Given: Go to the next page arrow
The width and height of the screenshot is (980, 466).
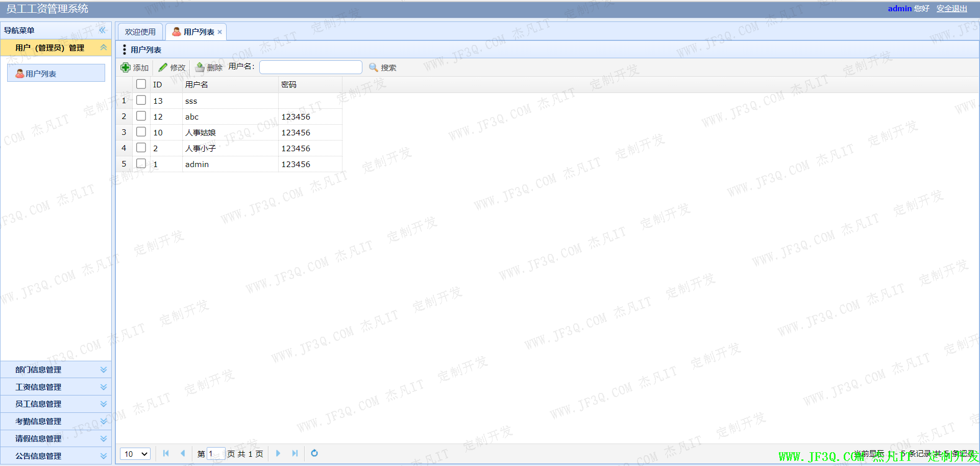Looking at the screenshot, I should point(278,453).
